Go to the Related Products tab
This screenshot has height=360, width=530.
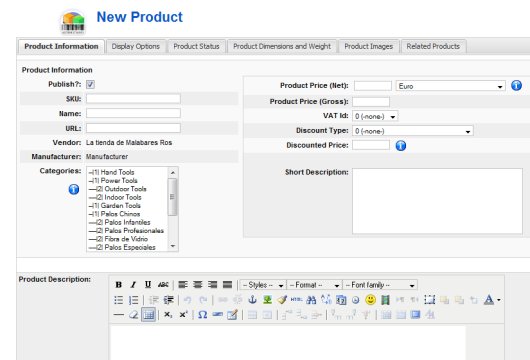(433, 46)
